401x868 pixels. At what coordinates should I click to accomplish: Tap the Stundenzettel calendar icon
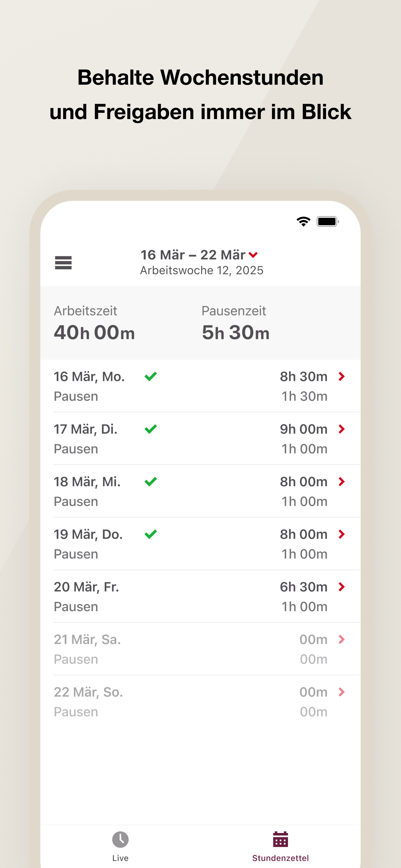pos(280,839)
